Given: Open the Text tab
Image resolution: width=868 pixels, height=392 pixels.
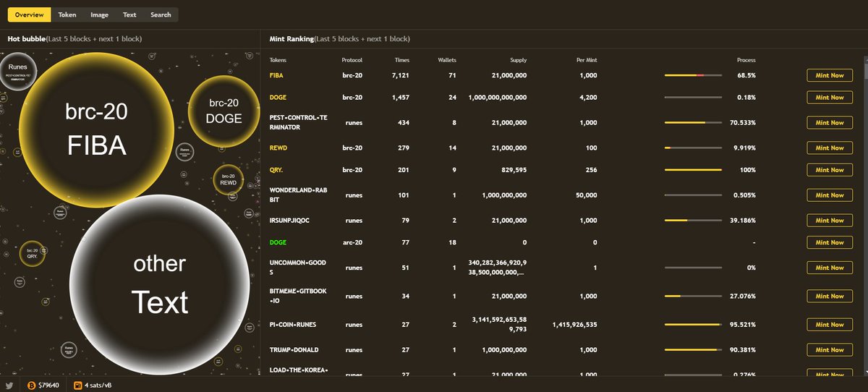Looking at the screenshot, I should pyautogui.click(x=129, y=14).
